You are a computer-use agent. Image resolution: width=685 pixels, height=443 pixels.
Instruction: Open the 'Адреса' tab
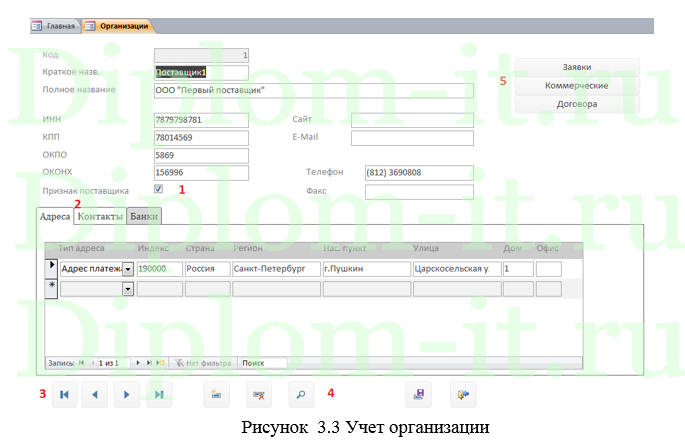pos(55,216)
